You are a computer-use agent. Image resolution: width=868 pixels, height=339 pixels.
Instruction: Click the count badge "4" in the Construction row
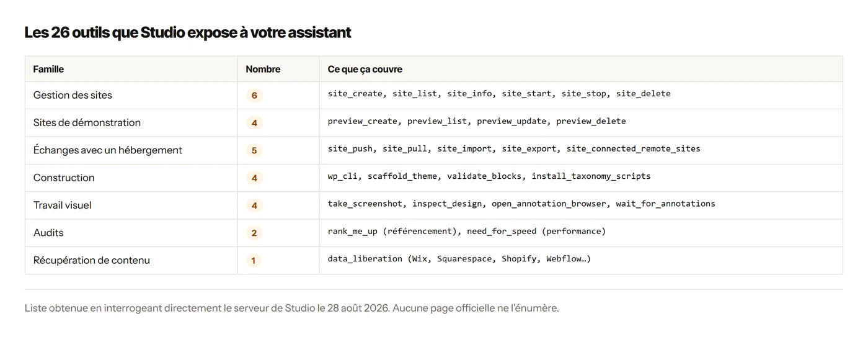pyautogui.click(x=254, y=178)
